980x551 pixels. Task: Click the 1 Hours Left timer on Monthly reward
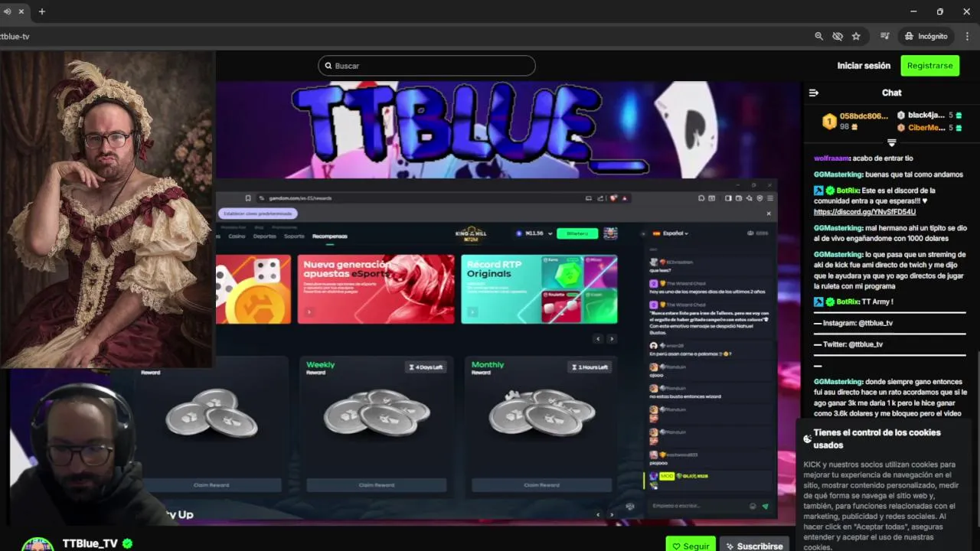[590, 367]
